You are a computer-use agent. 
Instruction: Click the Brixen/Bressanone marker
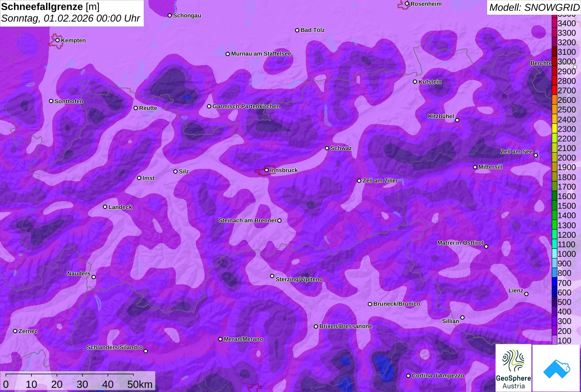tap(316, 326)
